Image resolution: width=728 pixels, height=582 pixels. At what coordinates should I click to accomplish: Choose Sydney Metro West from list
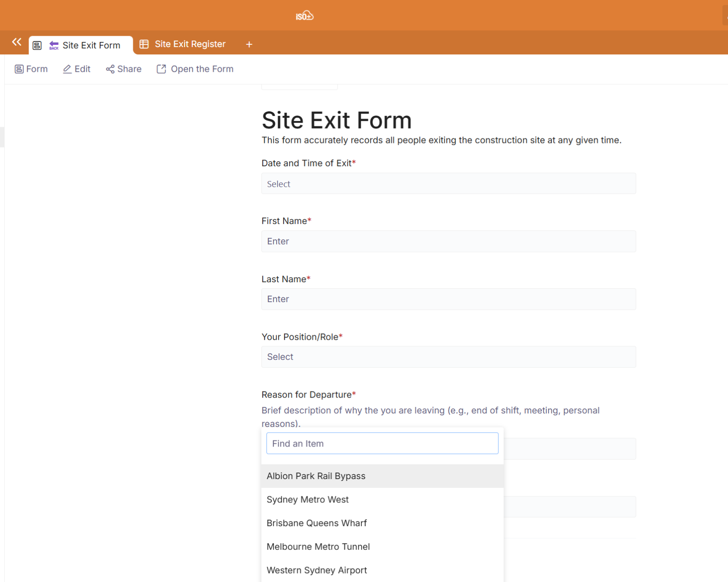pyautogui.click(x=307, y=500)
